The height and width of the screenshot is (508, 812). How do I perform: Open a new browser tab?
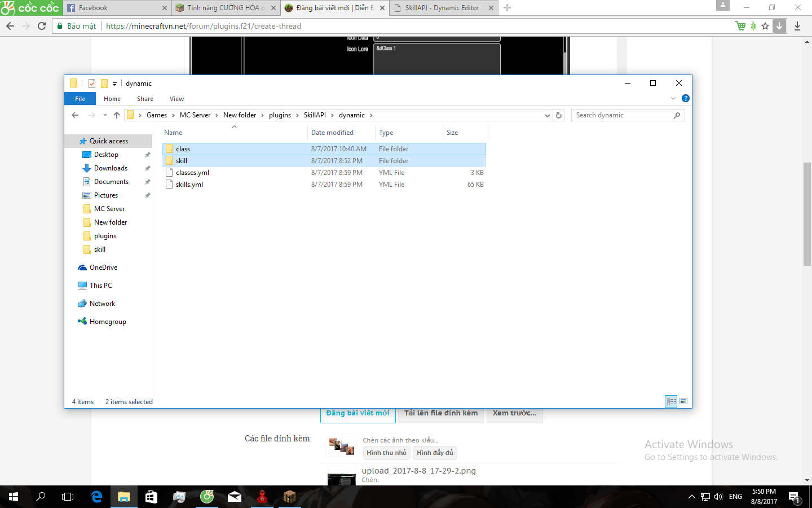point(507,8)
